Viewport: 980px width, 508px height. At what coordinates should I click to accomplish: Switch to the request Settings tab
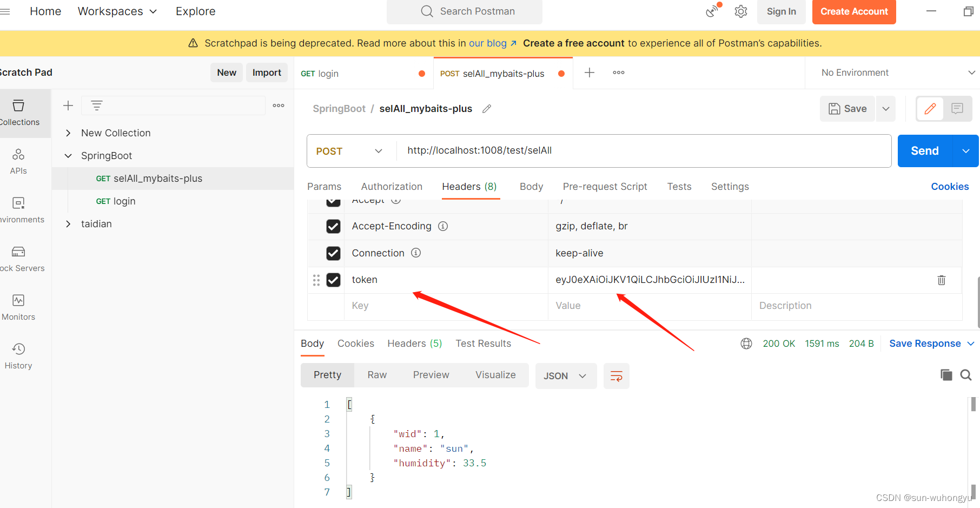[730, 187]
